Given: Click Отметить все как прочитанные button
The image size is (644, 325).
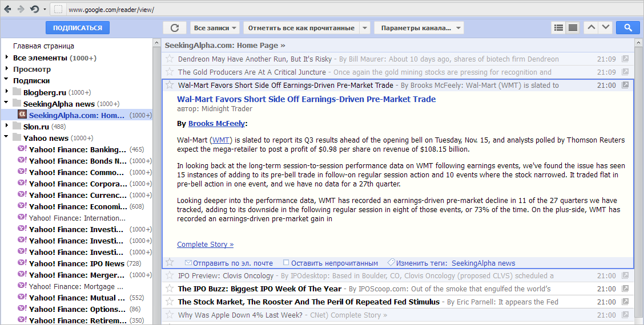Looking at the screenshot, I should (x=301, y=28).
